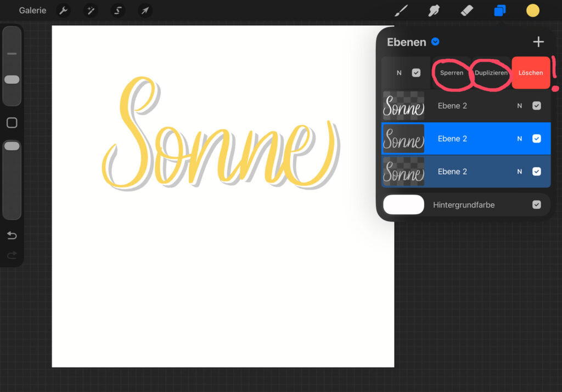The width and height of the screenshot is (562, 392).
Task: Select the Brush paint tool
Action: (x=401, y=10)
